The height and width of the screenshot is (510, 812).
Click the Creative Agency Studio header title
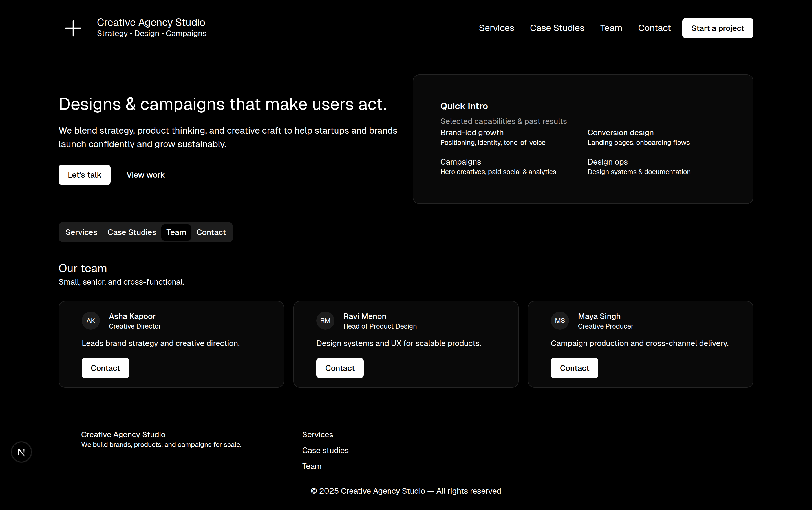(151, 22)
